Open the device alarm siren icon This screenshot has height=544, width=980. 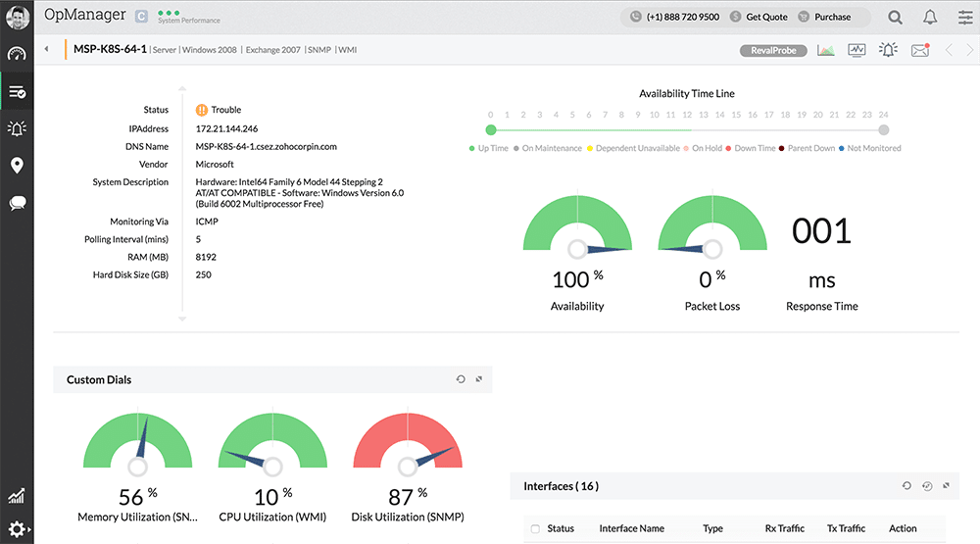(x=888, y=49)
